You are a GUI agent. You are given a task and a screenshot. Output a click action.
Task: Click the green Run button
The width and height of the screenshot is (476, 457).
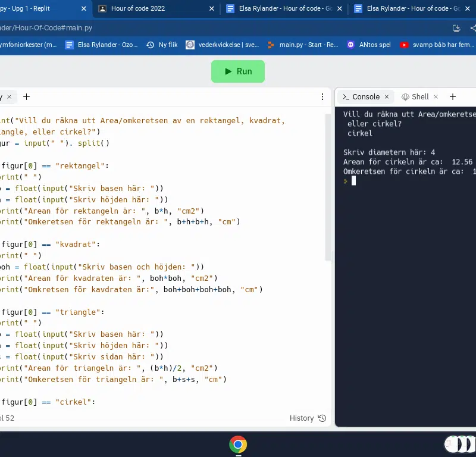coord(238,71)
